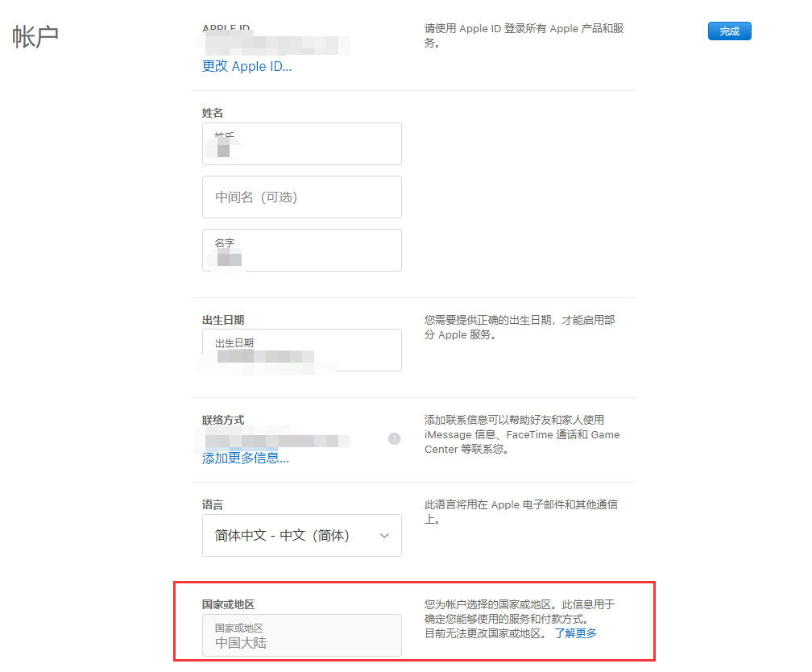
Task: Click the bold 国家或地区 section label
Action: click(228, 604)
